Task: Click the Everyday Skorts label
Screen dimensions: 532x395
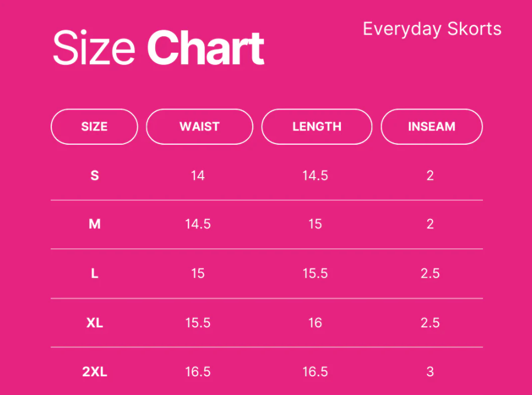Action: coord(432,29)
